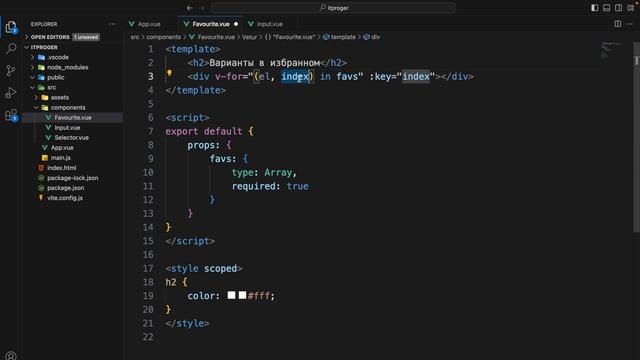Collapse the ITPROGER root folder
The height and width of the screenshot is (360, 640).
click(27, 47)
